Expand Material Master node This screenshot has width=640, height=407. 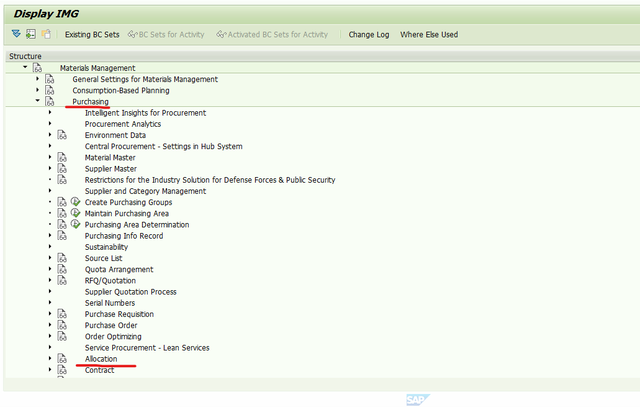coord(50,157)
